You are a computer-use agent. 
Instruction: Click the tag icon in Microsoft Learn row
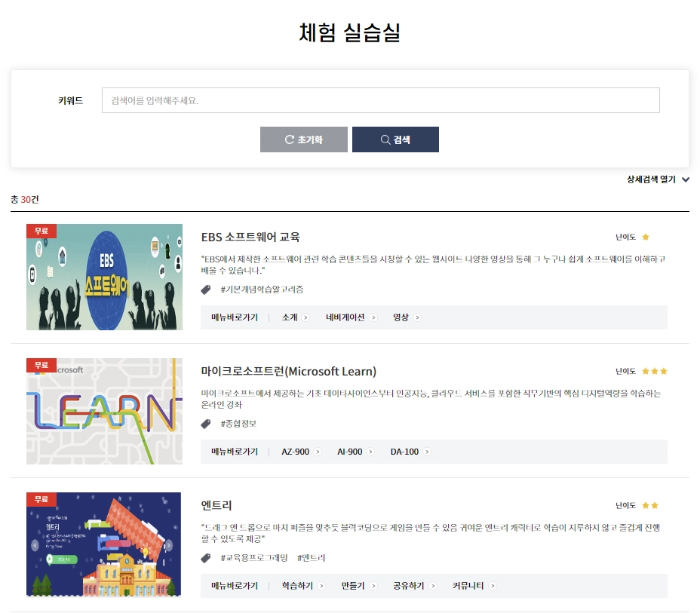coord(206,424)
